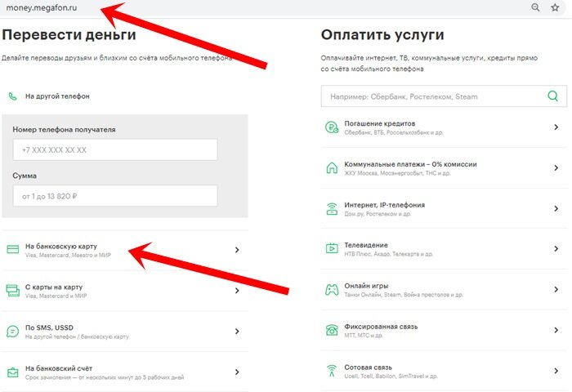Viewport: 572px width, 392px height.
Task: Click the landline telephone icon
Action: pyautogui.click(x=332, y=331)
